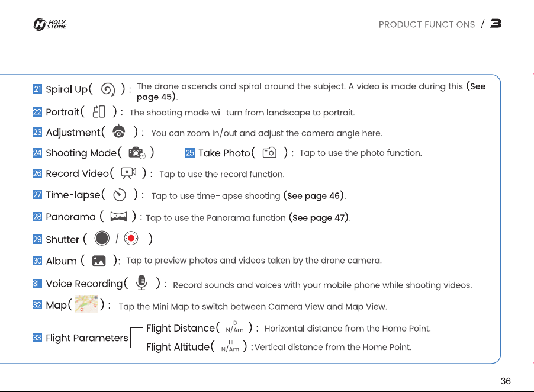Screen dimensions: 534x392
Task: Click the Holy Stone logo
Action: [x=50, y=24]
